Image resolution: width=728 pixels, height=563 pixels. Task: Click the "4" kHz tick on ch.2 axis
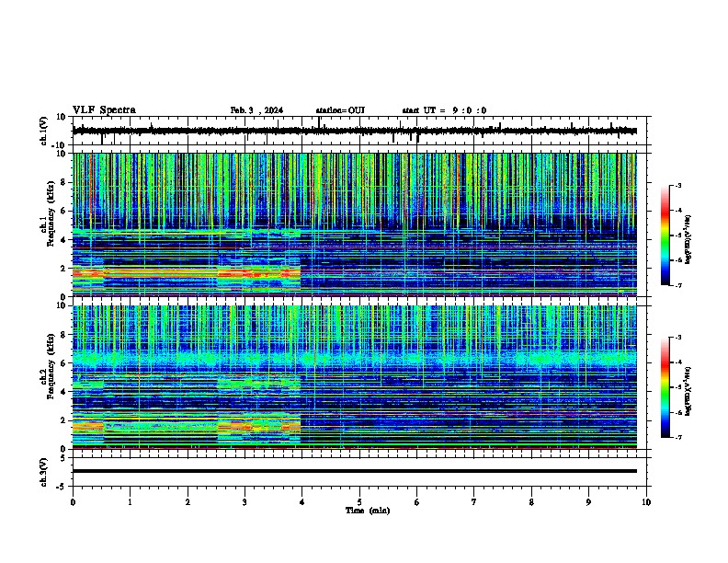click(x=63, y=392)
